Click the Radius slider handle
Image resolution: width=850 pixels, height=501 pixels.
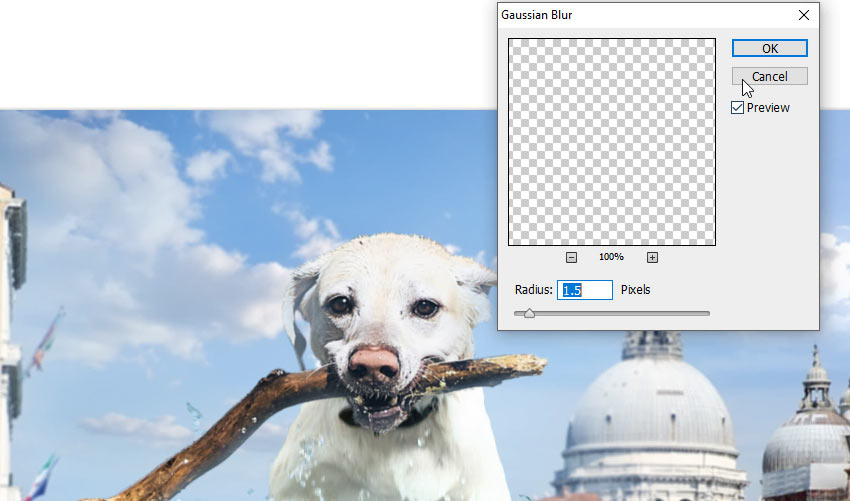(529, 313)
